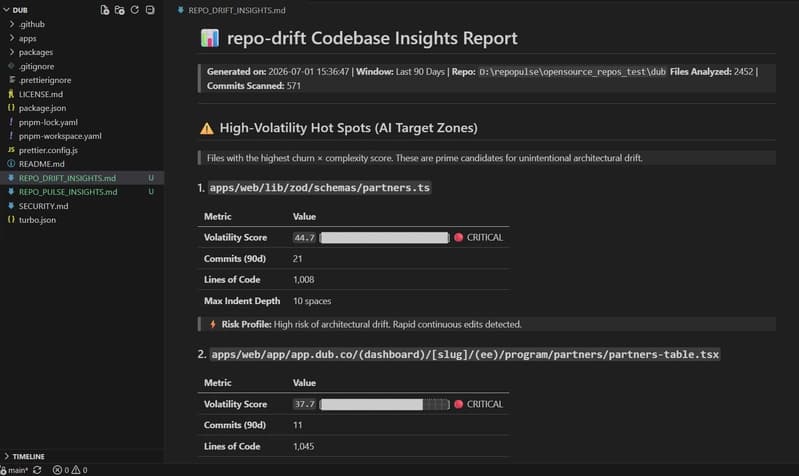Click the 'Generated on: 2026-07-01 15:36:47' text

278,72
